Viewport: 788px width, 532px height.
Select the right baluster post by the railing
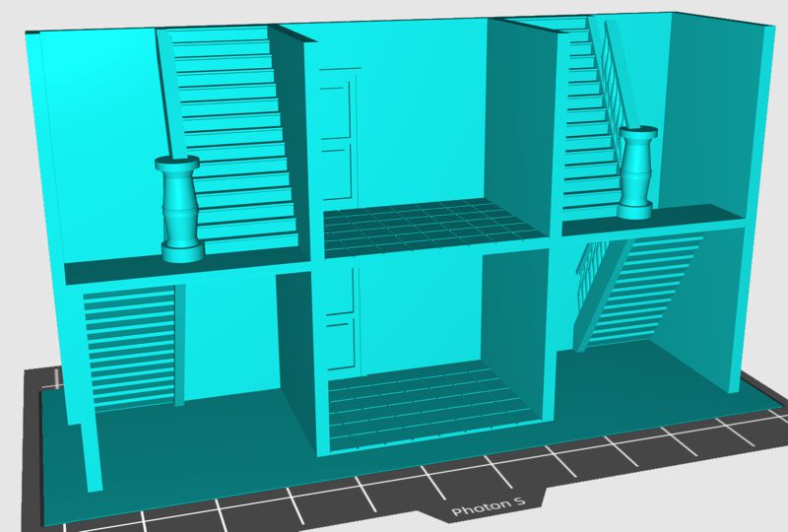tap(637, 172)
